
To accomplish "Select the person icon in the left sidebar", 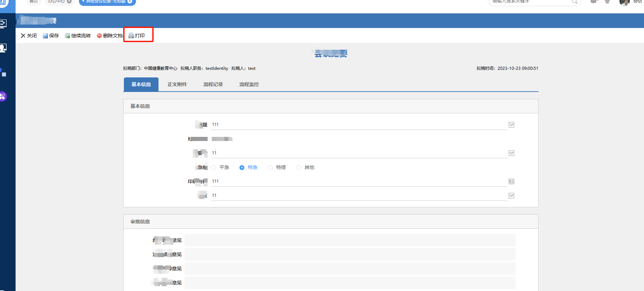I will pyautogui.click(x=3, y=48).
